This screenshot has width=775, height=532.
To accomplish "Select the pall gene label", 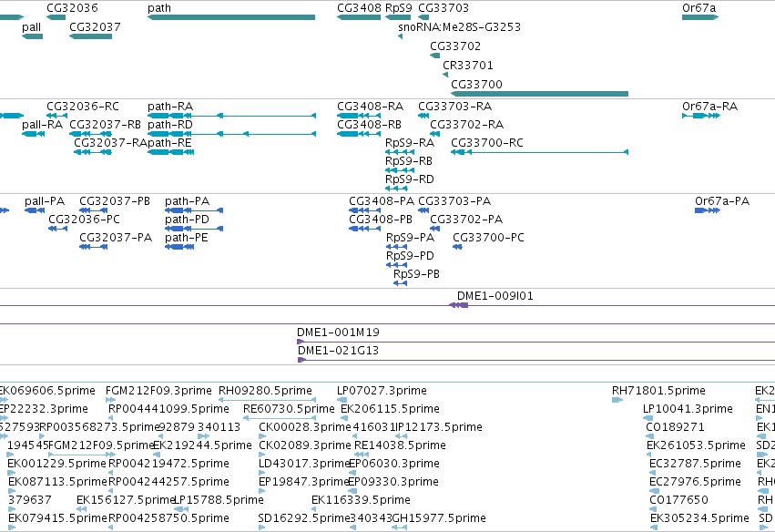I will pyautogui.click(x=31, y=26).
